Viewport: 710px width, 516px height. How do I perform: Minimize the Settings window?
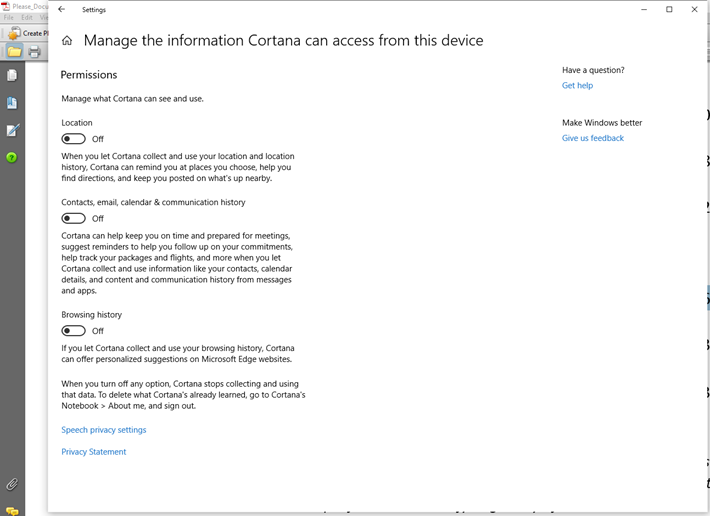pyautogui.click(x=644, y=9)
